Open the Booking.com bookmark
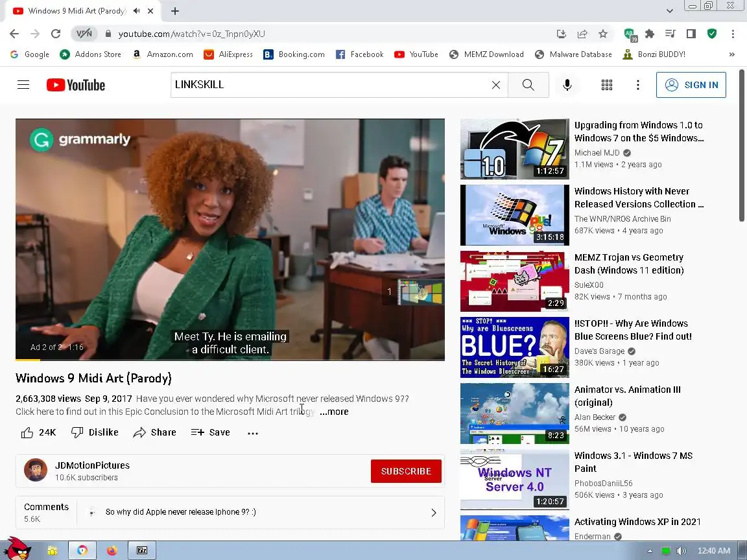Viewport: 747px width, 560px height. click(x=294, y=54)
